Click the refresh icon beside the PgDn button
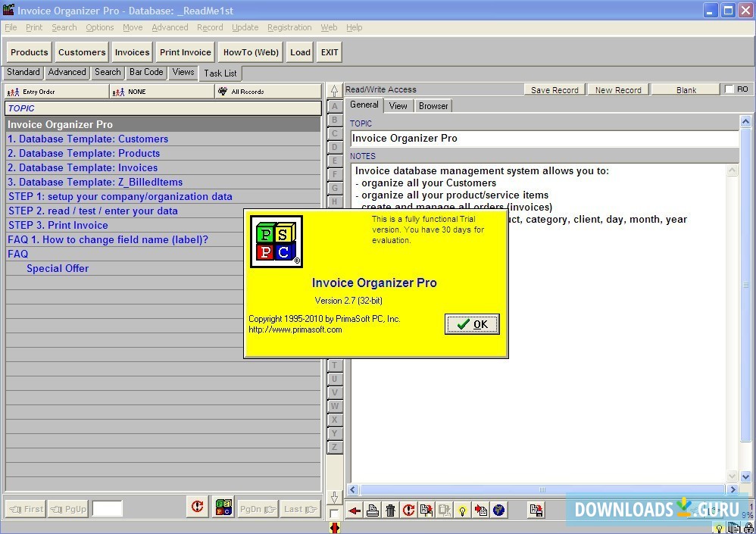 [197, 507]
